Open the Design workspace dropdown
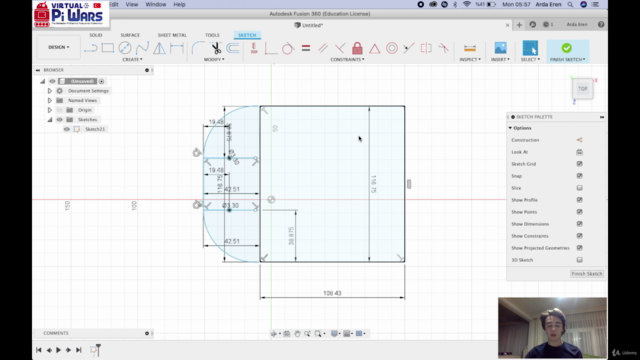The image size is (640, 360). [x=59, y=47]
